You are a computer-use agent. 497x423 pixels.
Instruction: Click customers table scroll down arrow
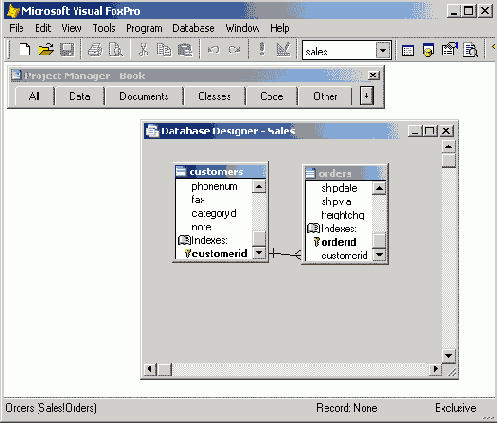coord(259,253)
